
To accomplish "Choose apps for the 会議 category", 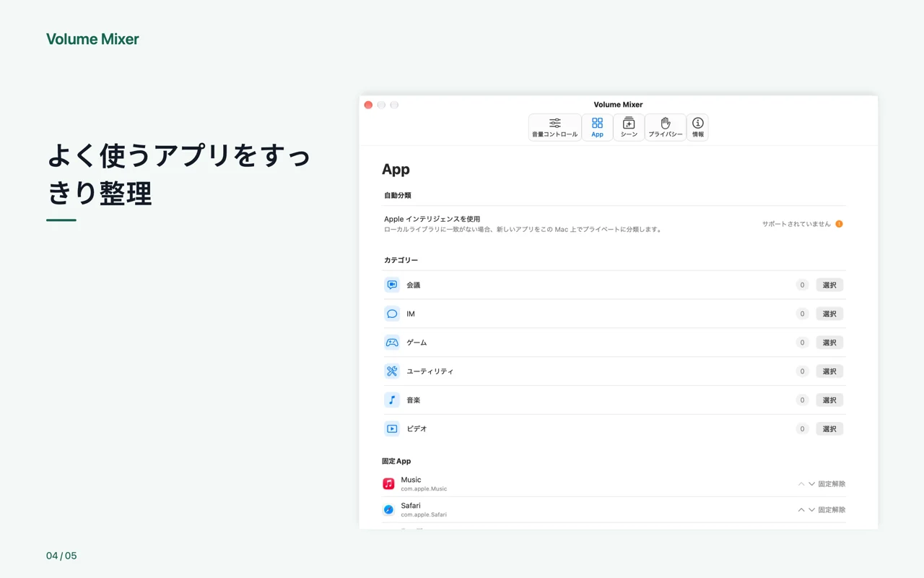I will (829, 285).
